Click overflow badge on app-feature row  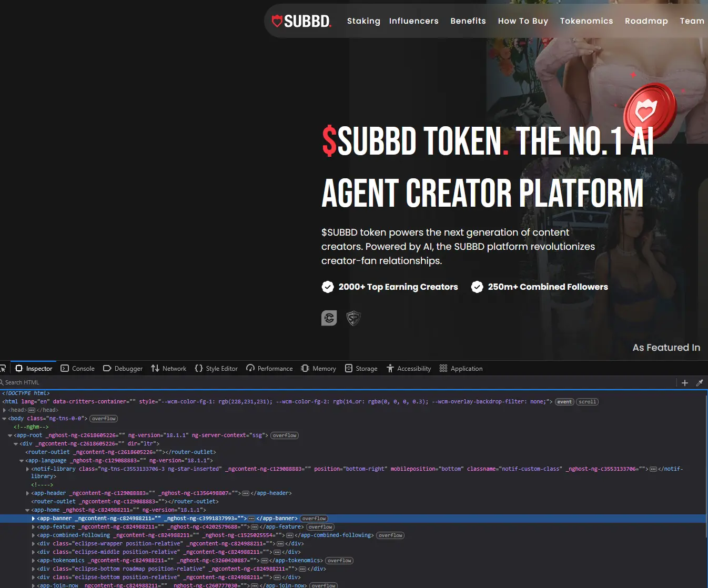pos(320,527)
